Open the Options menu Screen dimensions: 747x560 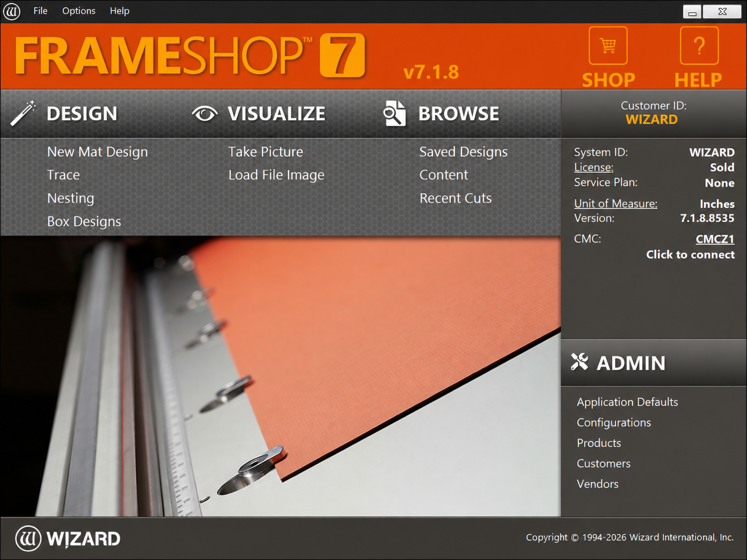tap(79, 11)
